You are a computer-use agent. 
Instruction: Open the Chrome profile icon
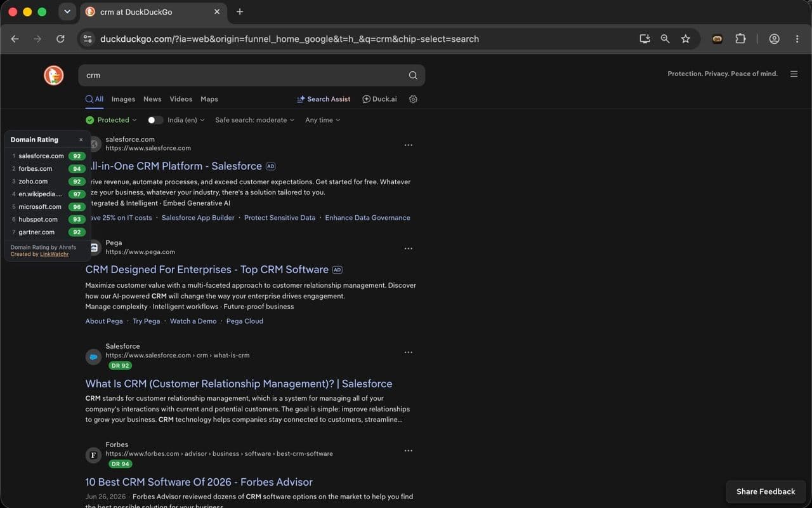coord(774,39)
